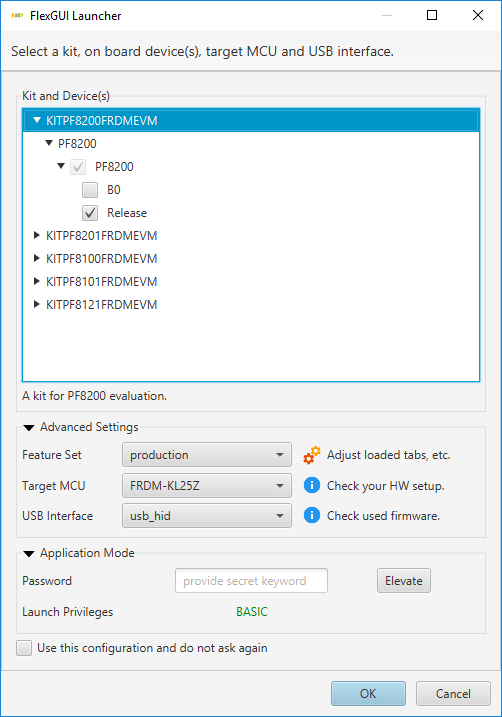Viewport: 502px width, 717px height.
Task: Focus the password secret keyword field
Action: (251, 581)
